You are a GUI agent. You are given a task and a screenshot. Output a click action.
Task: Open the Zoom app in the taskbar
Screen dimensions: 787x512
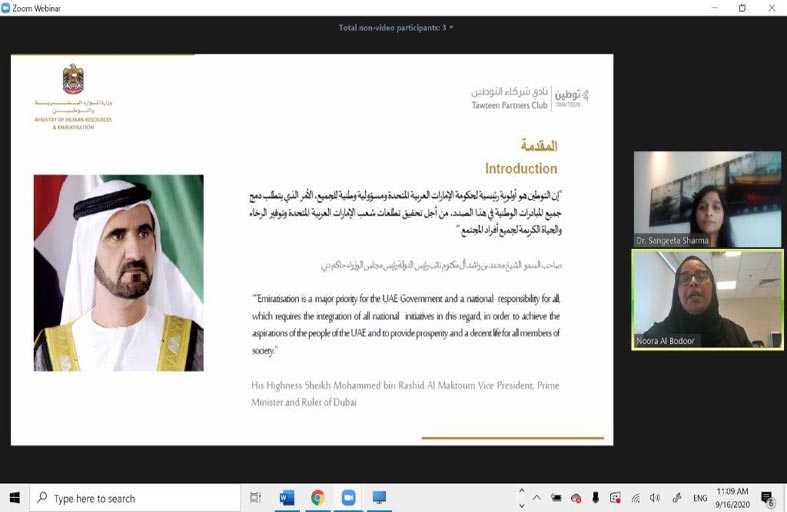(x=348, y=497)
